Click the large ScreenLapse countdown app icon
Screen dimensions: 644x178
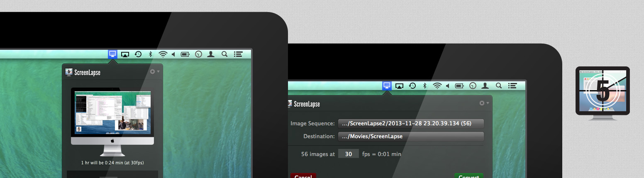pos(603,93)
